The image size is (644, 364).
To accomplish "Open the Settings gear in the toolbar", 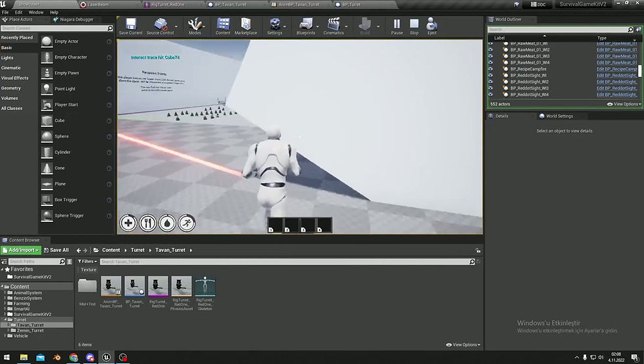I will point(274,24).
